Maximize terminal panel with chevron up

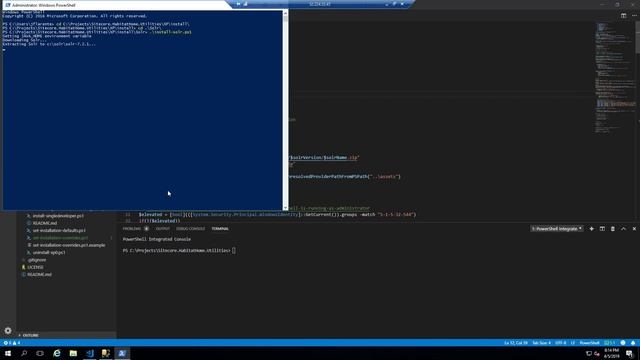[x=623, y=229]
